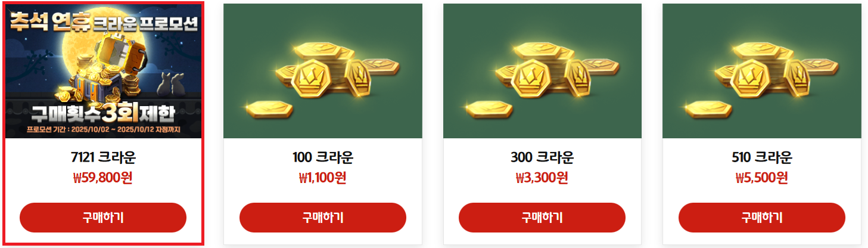Click the 구매횟수 3회 제한 text
Viewport: 868px width, 248px height.
click(103, 112)
